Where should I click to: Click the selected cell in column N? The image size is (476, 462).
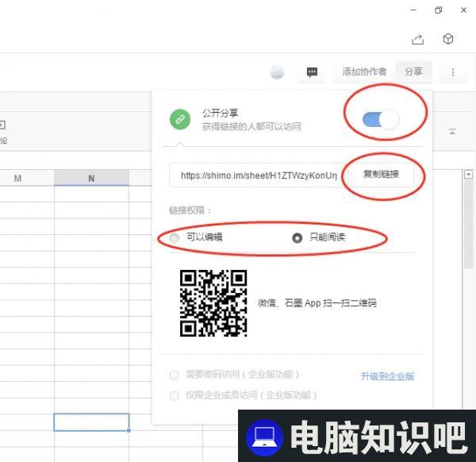click(91, 422)
